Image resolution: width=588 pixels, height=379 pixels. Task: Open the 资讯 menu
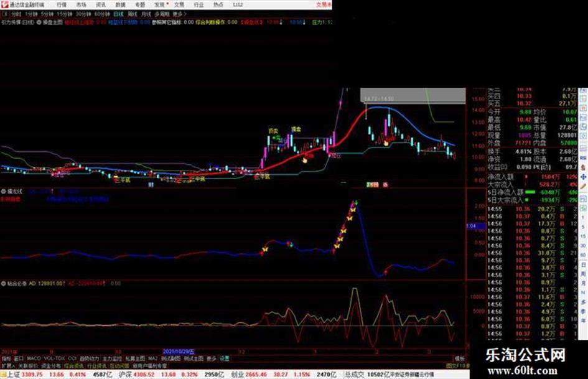101,5
